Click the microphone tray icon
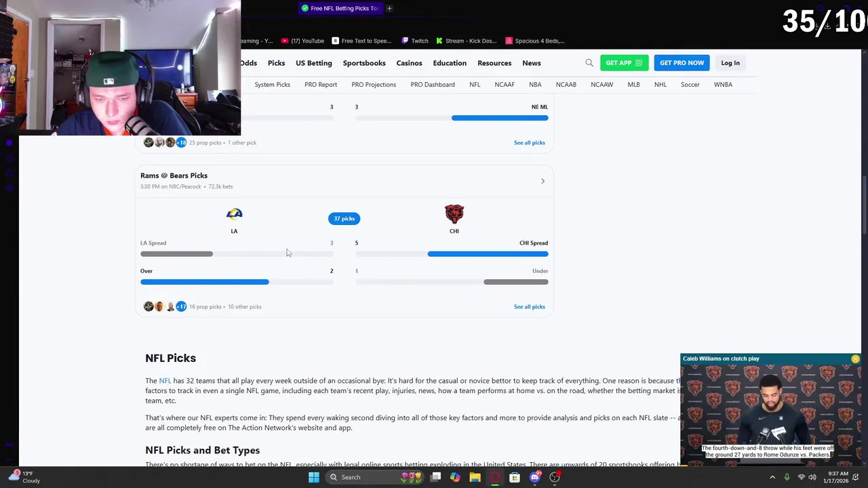Screen dimensions: 868x488 (787, 477)
